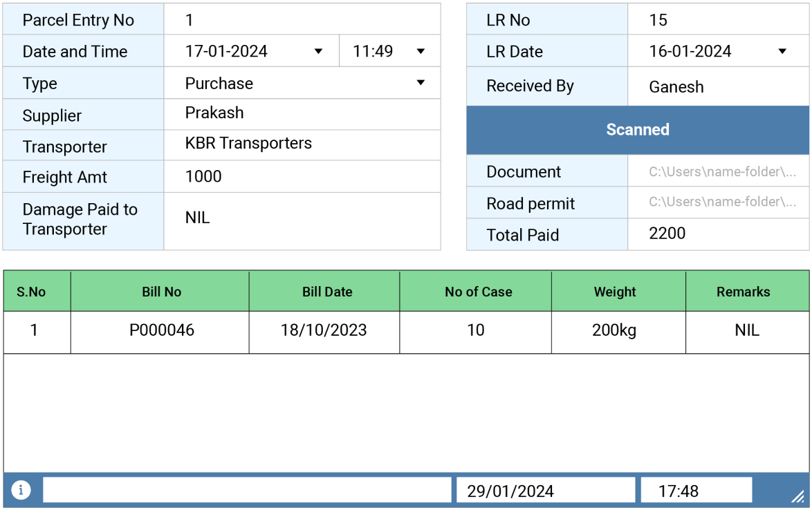Click the Document file path field
Viewport: 812px width, 510px height.
pyautogui.click(x=717, y=171)
